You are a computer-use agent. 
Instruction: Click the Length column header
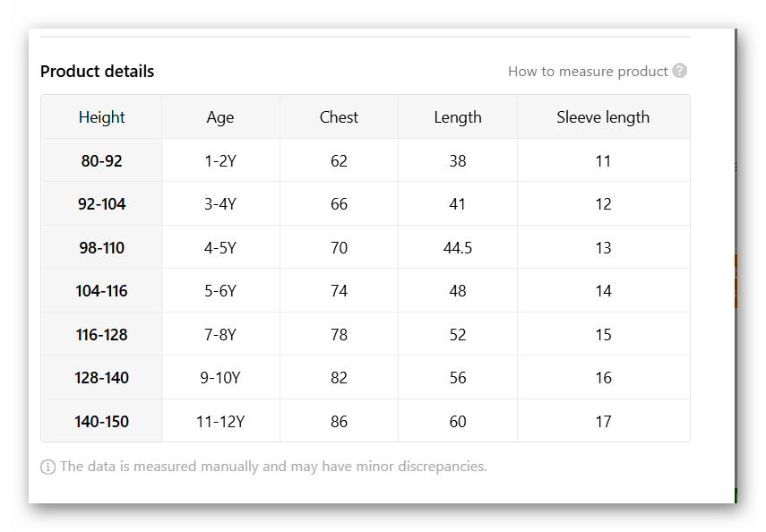pyautogui.click(x=458, y=117)
